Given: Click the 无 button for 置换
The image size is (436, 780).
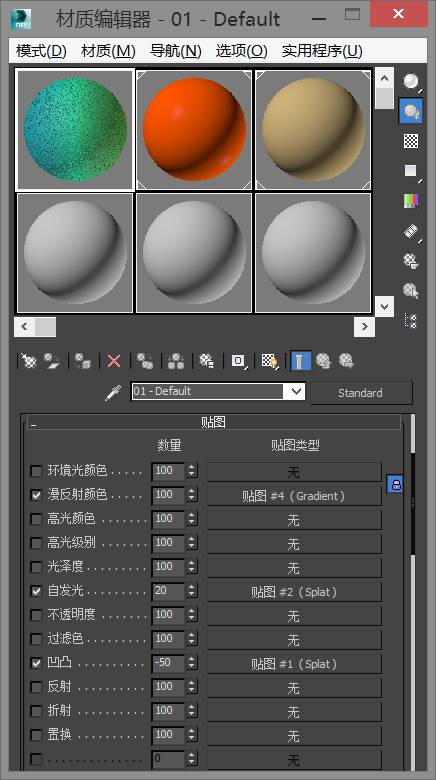Looking at the screenshot, I should [294, 736].
